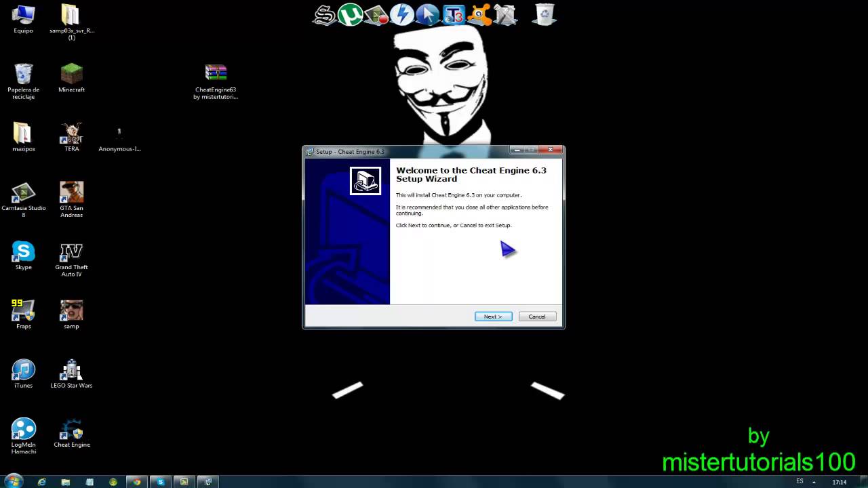Select the Grand Theft Auto IV shortcut
Image resolution: width=868 pixels, height=488 pixels.
click(71, 260)
